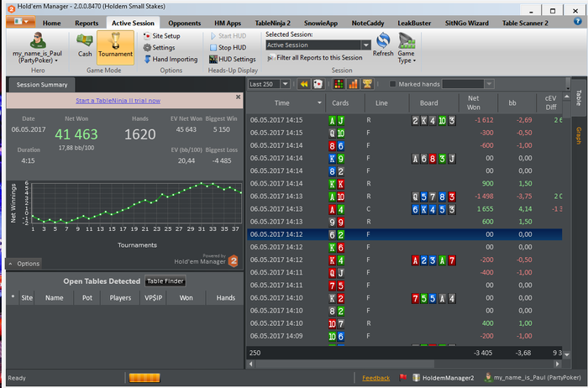
Task: Click the red flag status bar icon
Action: click(403, 378)
